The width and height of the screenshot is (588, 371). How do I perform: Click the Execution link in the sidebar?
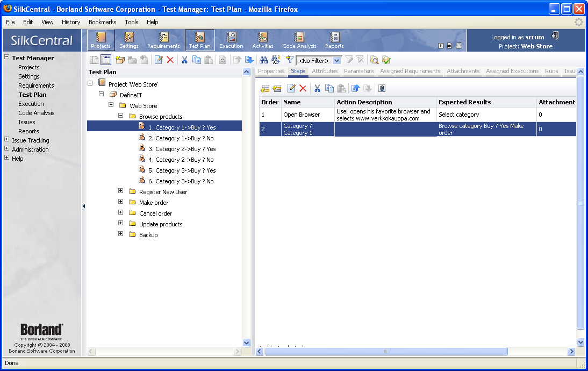(31, 104)
